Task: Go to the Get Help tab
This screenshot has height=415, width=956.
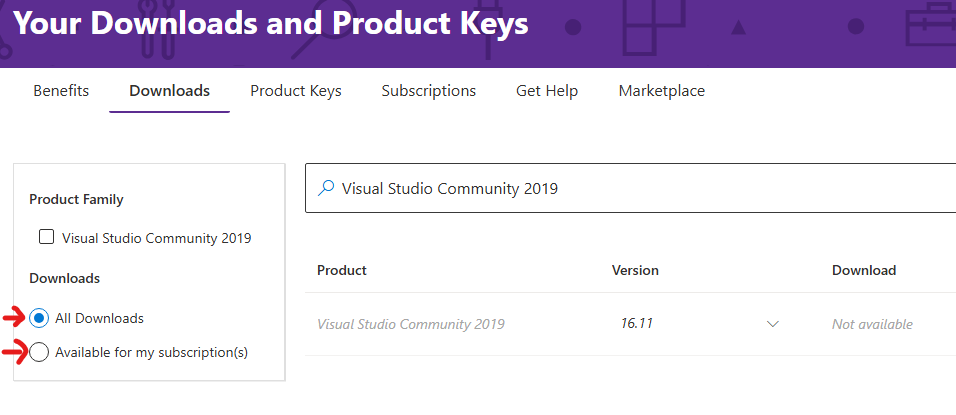Action: point(547,91)
